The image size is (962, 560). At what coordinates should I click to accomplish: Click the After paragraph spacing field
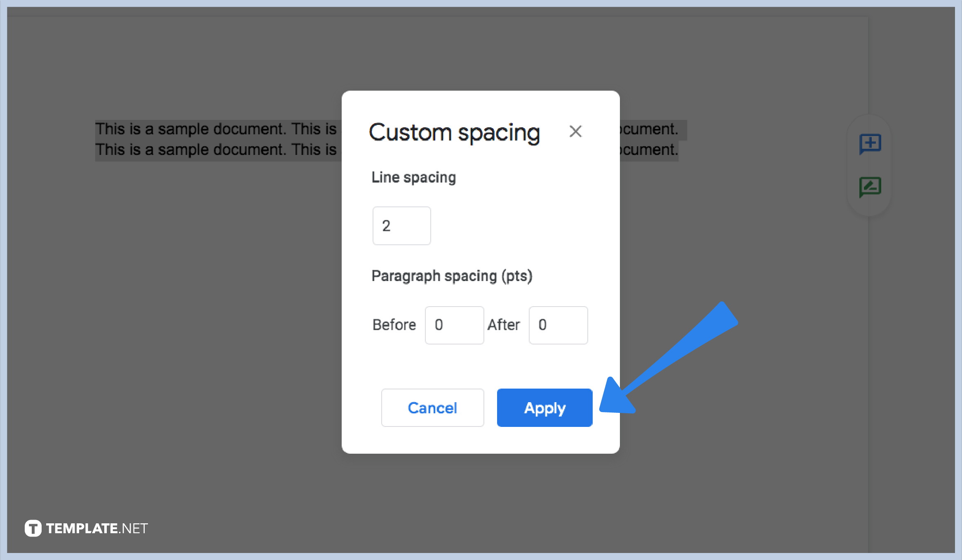pyautogui.click(x=558, y=325)
